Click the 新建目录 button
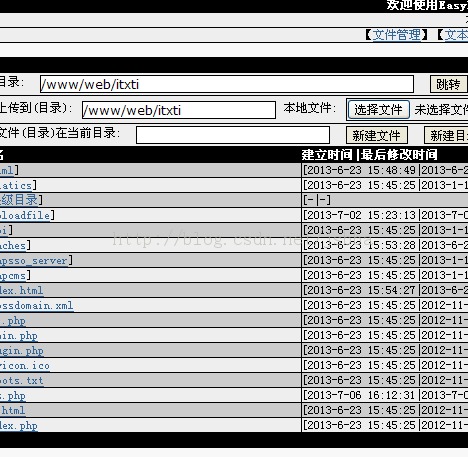Viewport: 468px width, 457px height. 446,135
